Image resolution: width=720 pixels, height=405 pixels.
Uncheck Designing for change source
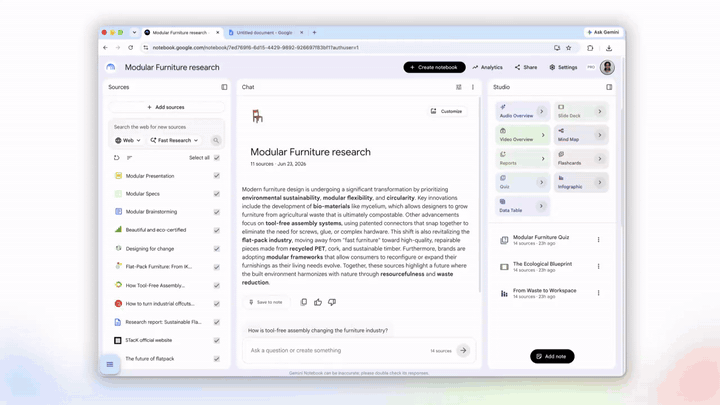(x=217, y=249)
